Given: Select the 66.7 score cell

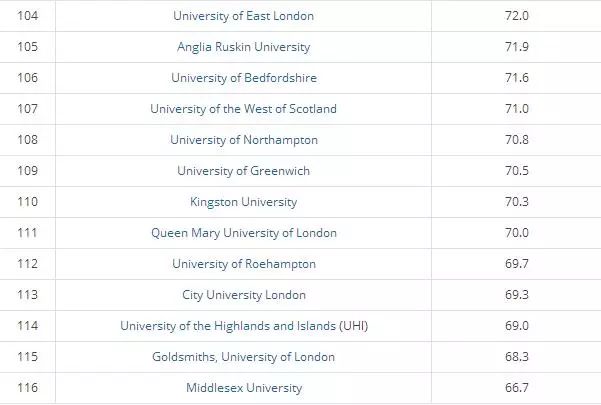Looking at the screenshot, I should click(516, 388).
